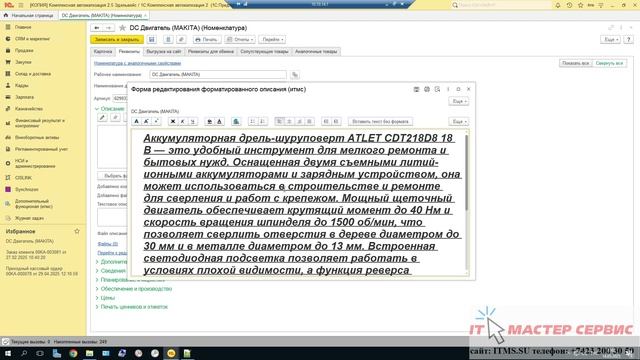Switch to the Реквизиты tab
The image size is (640, 360).
coord(129,52)
